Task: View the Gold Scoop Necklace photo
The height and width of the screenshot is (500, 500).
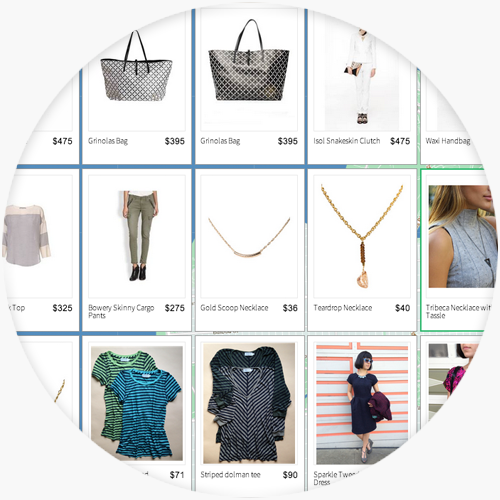Action: pos(249,236)
